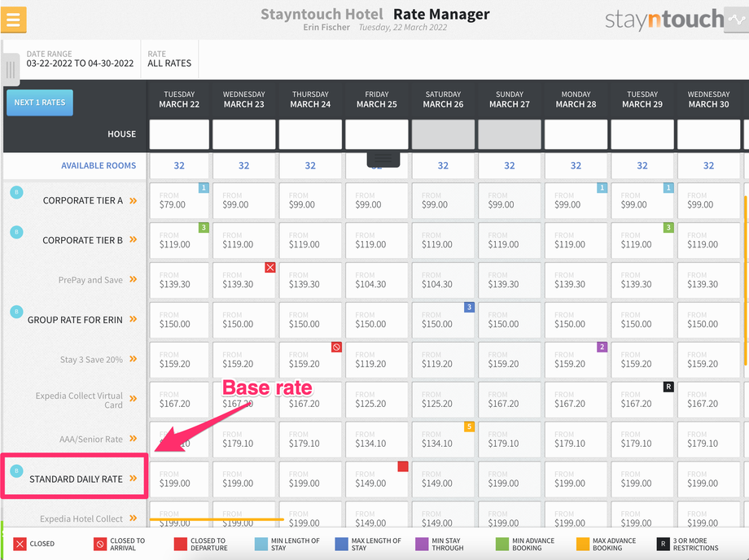
Task: Click min advance booking badge Corporate Tier B March 29
Action: point(668,228)
